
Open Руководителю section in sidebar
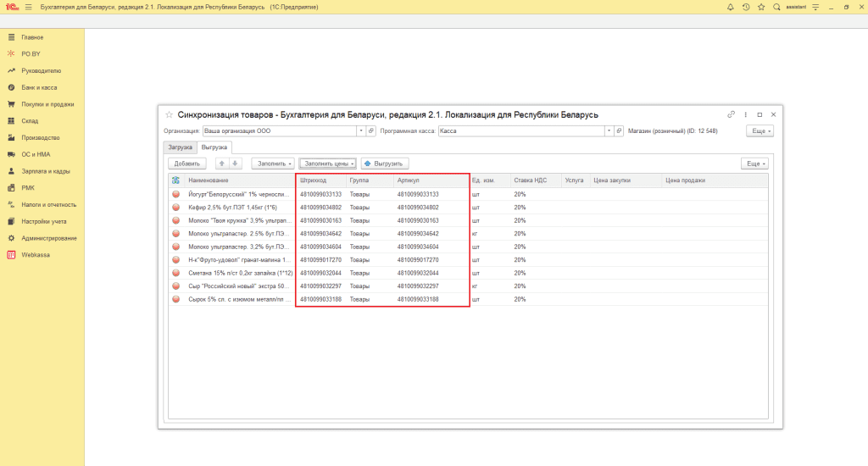(41, 71)
